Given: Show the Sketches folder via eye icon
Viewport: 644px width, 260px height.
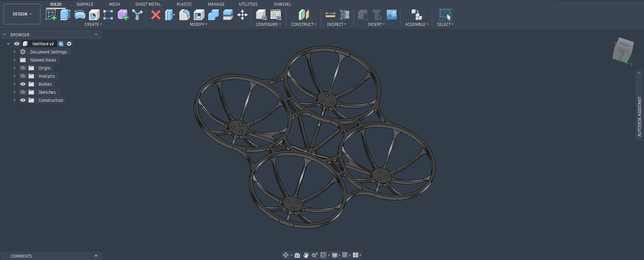Looking at the screenshot, I should pyautogui.click(x=23, y=92).
